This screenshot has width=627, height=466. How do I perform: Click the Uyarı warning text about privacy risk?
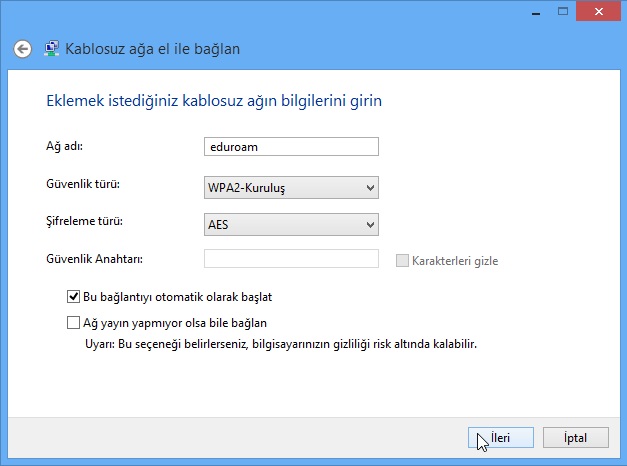click(281, 344)
